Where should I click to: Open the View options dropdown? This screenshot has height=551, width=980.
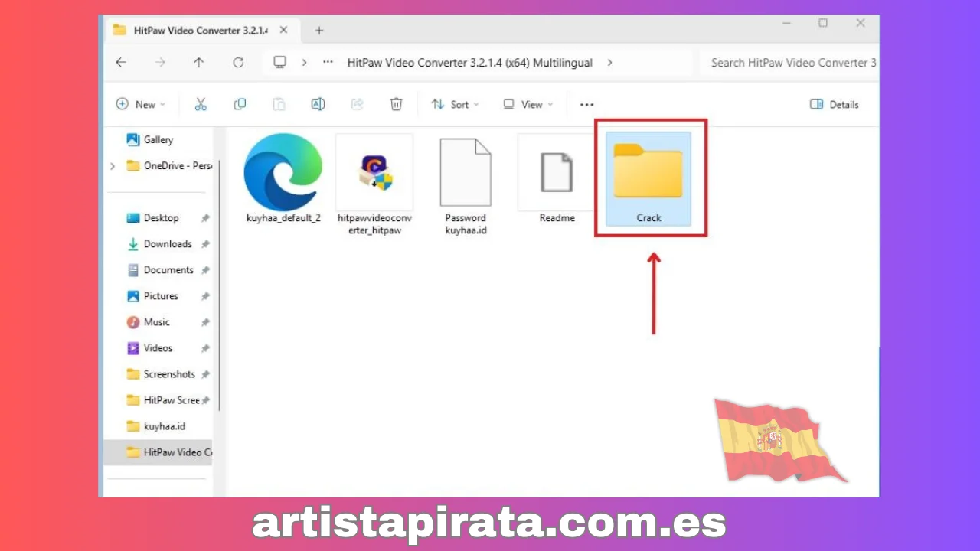click(528, 104)
